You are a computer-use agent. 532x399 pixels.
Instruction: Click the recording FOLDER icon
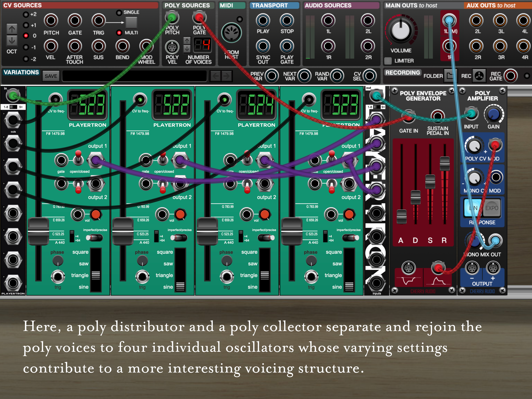coord(449,76)
